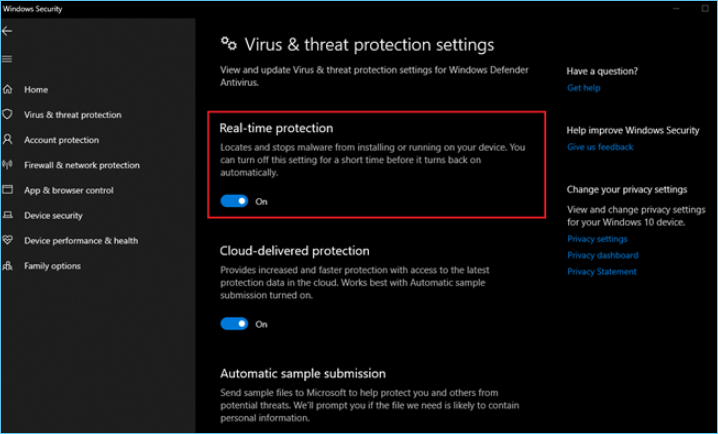The image size is (718, 434).
Task: Select Firewall & network protection menu item
Action: [x=82, y=165]
